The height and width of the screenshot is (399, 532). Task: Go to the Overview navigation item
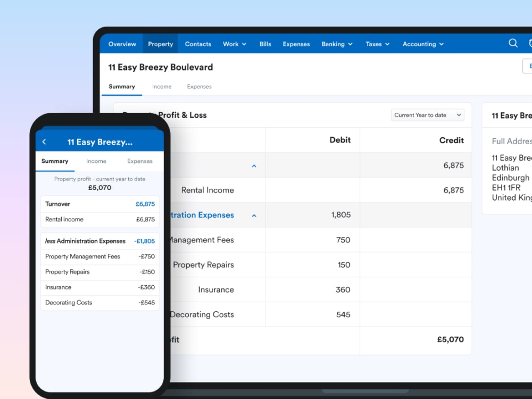(122, 44)
